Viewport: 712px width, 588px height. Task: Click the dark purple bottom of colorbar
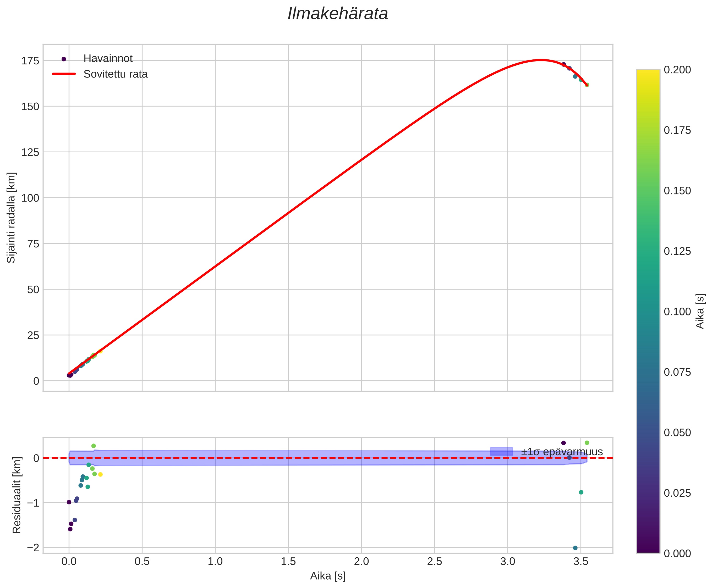648,550
